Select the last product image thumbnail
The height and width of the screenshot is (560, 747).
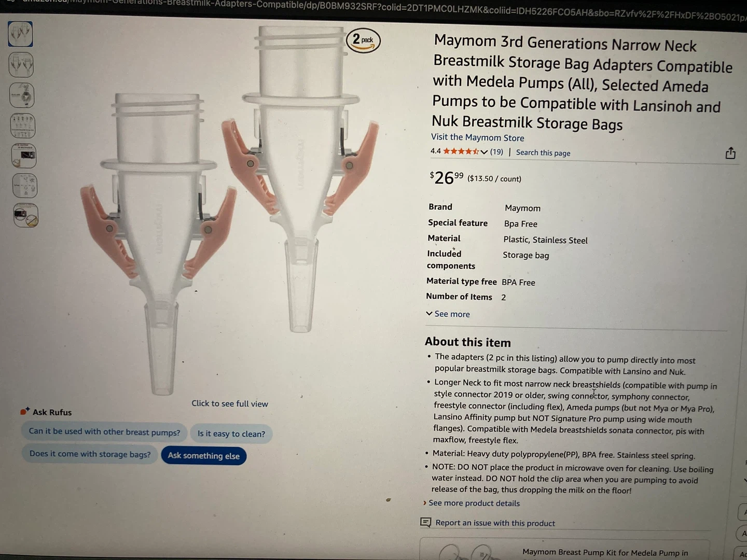pos(26,215)
